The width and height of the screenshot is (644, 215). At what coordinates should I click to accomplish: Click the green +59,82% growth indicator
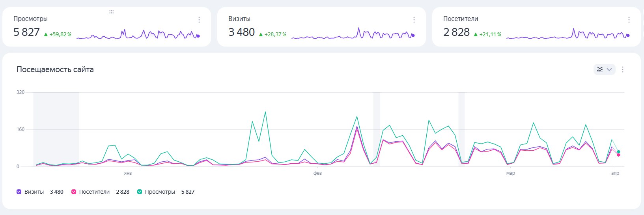tap(58, 34)
